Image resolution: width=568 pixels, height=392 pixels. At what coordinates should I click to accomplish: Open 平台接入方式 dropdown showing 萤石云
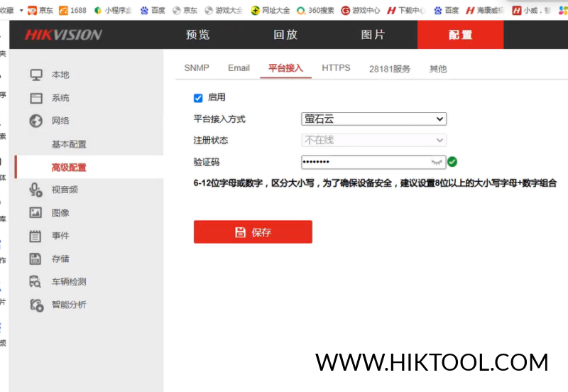coord(374,119)
